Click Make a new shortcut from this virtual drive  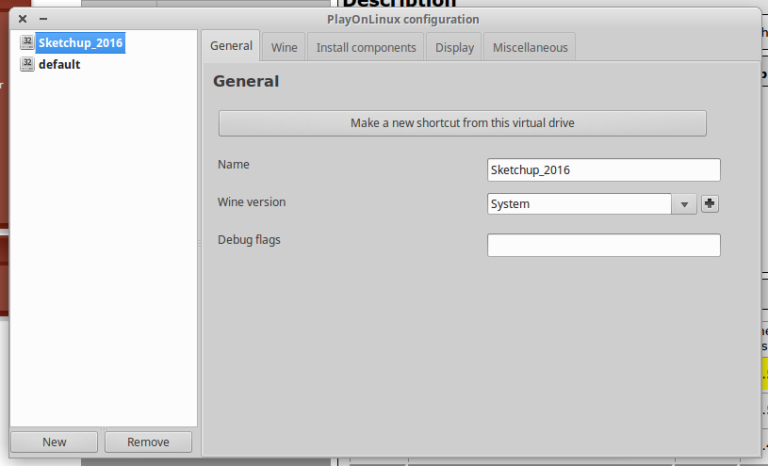462,123
